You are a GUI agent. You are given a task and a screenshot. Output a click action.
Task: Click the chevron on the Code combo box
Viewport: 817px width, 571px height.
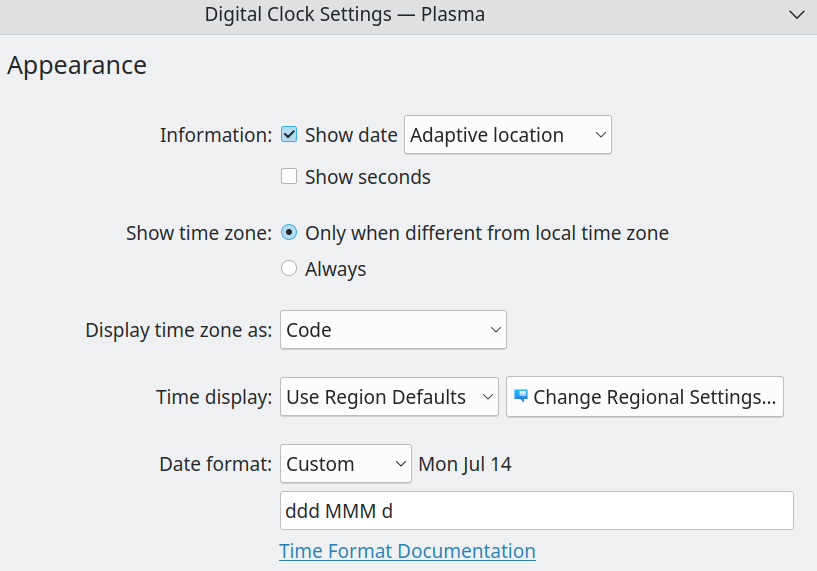coord(496,330)
